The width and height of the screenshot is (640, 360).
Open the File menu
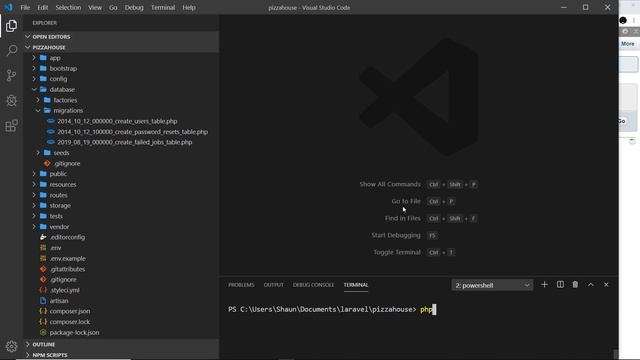tap(25, 7)
